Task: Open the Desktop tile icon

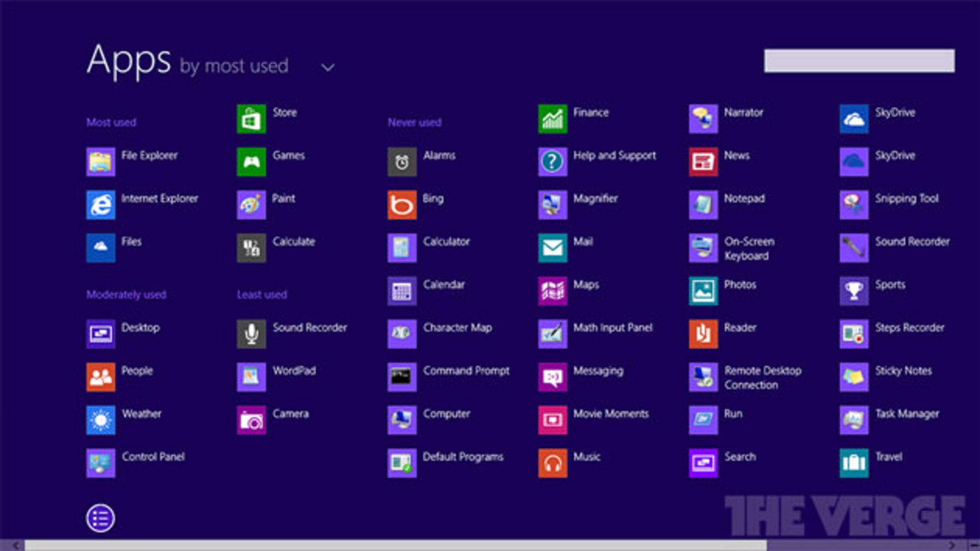Action: click(x=101, y=334)
